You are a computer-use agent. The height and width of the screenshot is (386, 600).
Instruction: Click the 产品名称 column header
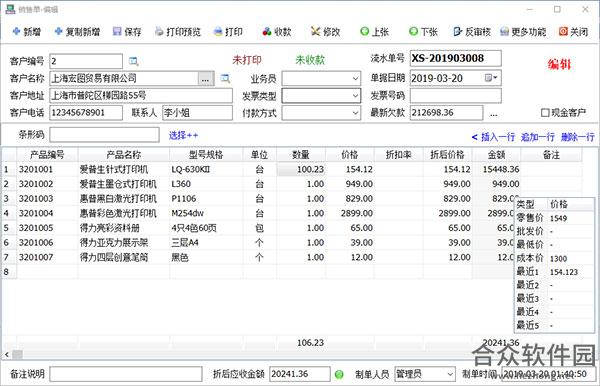124,155
